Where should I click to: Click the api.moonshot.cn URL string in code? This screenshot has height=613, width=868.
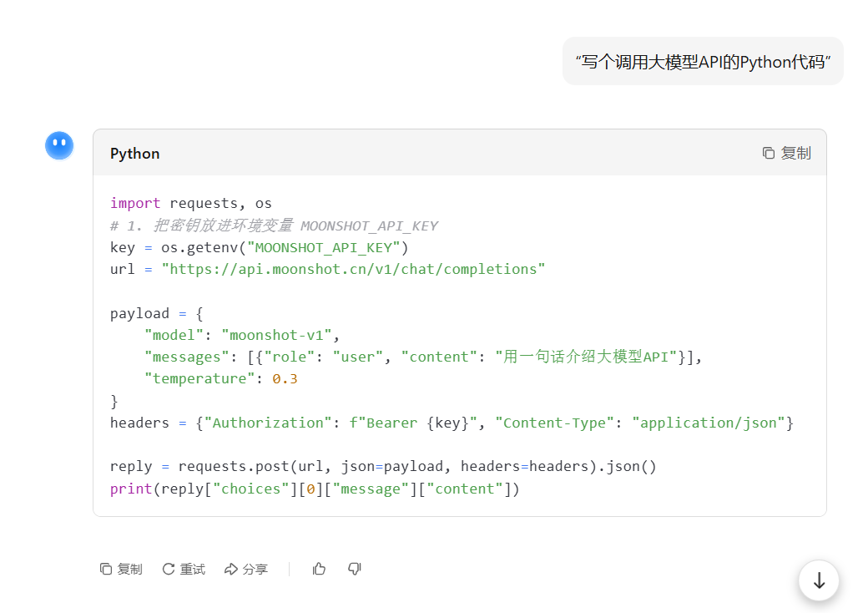pos(353,269)
